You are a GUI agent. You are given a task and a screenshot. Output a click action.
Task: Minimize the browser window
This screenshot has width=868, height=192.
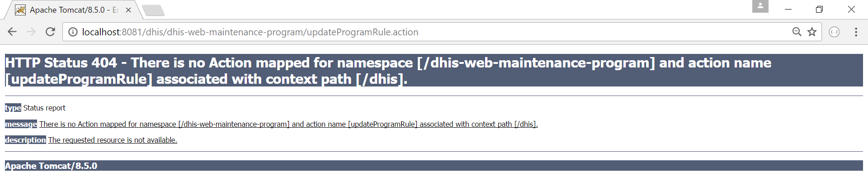788,10
